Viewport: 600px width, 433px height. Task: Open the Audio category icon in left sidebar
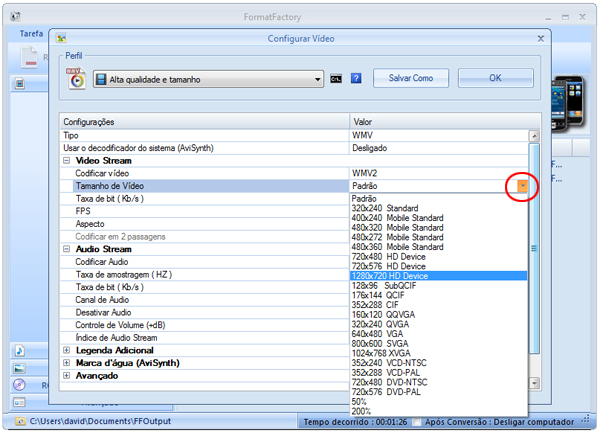coord(19,351)
